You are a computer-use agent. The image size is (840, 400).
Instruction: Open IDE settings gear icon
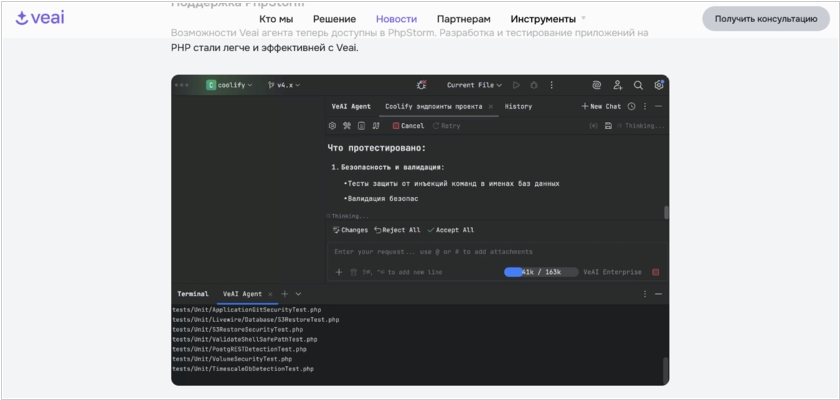pyautogui.click(x=659, y=85)
